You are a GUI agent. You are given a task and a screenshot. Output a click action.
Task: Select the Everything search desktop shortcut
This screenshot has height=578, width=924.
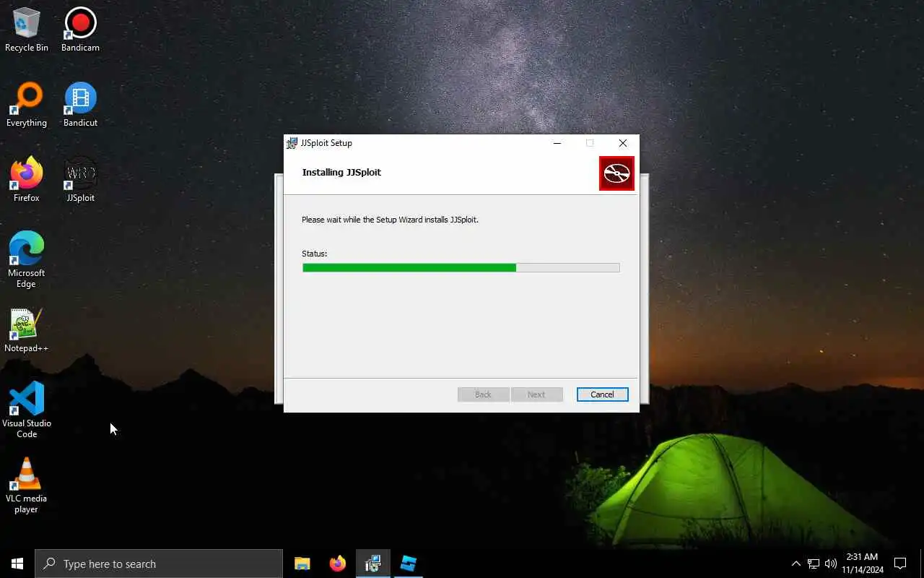pyautogui.click(x=27, y=105)
